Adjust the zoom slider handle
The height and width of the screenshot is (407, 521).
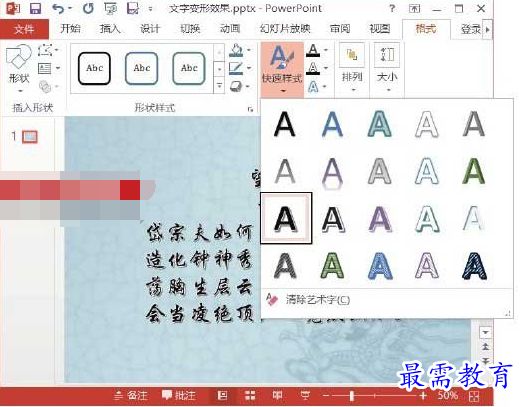[x=352, y=396]
